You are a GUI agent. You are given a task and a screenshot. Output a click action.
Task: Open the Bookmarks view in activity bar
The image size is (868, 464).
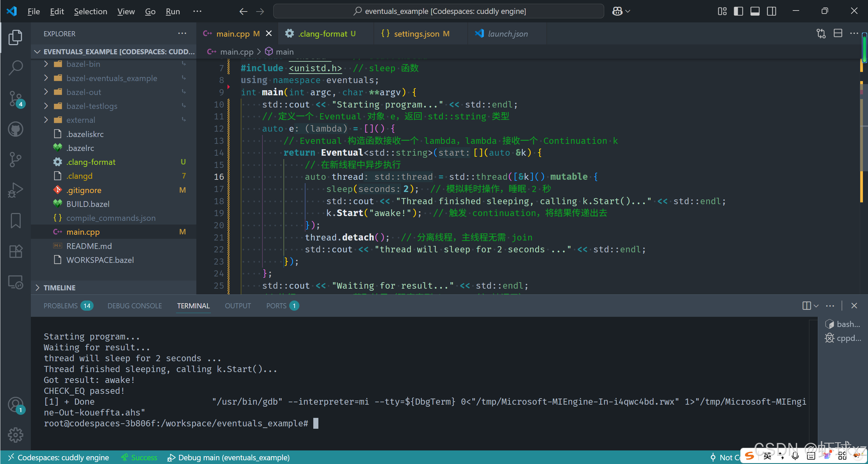pyautogui.click(x=16, y=220)
